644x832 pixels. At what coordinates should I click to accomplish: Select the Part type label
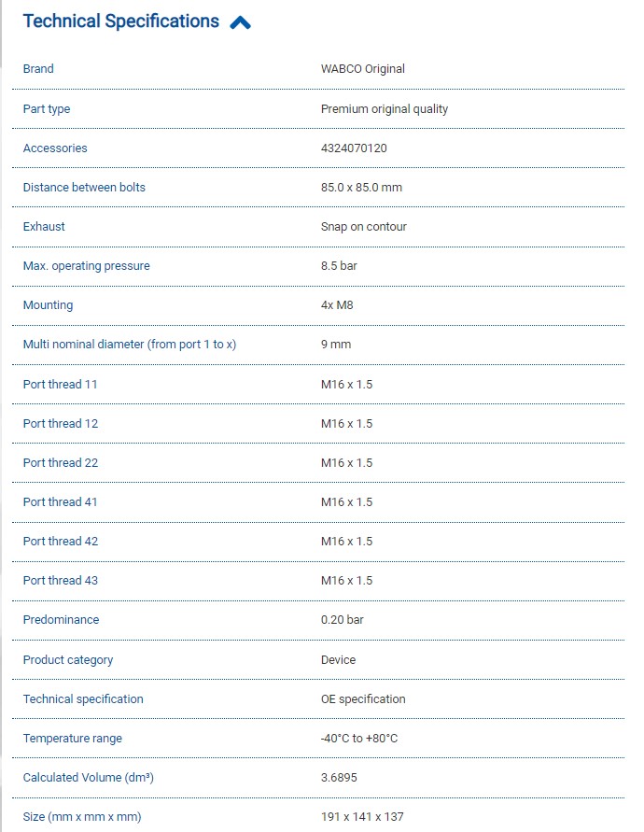[47, 109]
